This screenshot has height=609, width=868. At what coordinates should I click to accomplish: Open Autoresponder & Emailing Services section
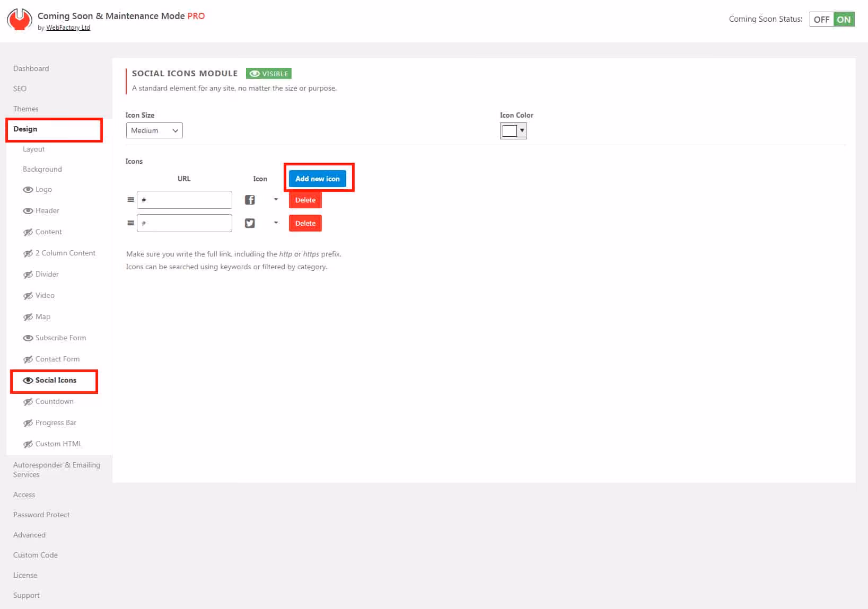[57, 470]
